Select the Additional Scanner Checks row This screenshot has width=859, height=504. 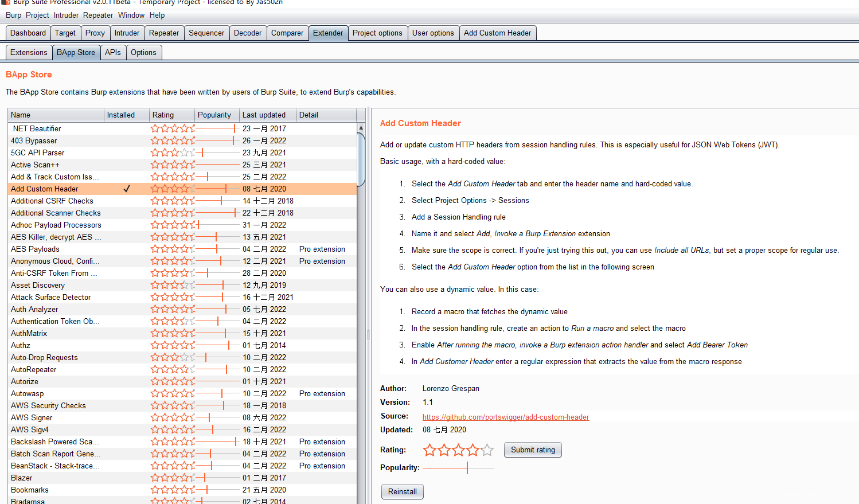[x=182, y=213]
